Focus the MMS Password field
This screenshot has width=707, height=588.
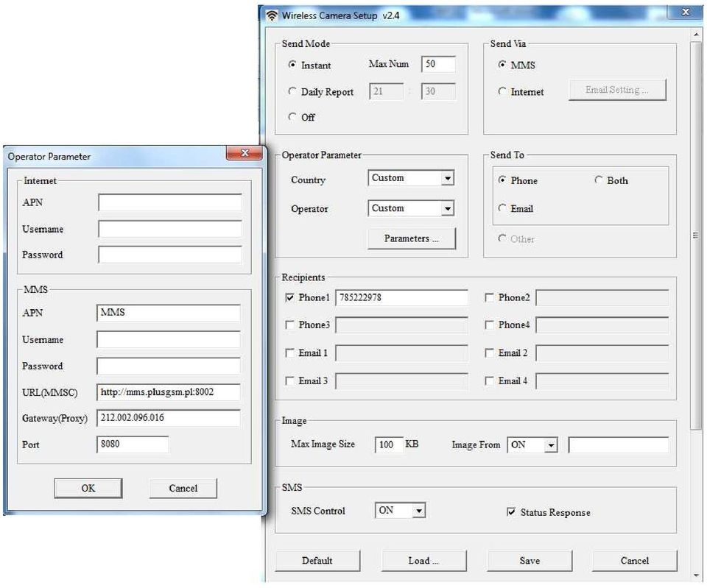tap(168, 366)
